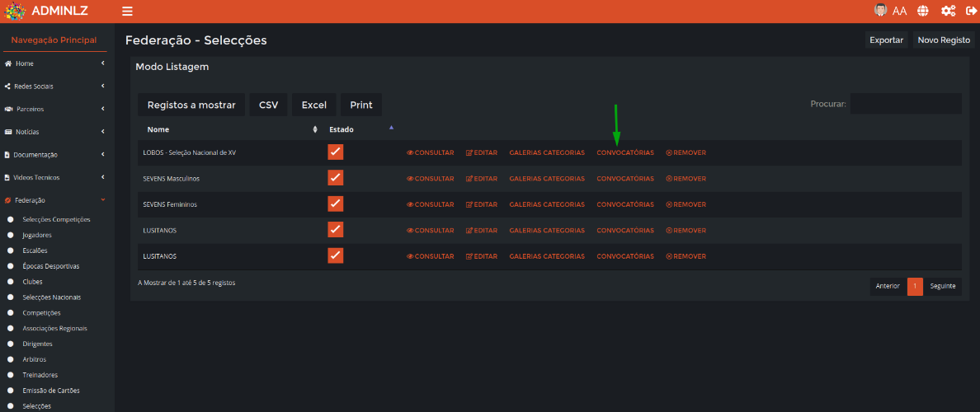
Task: Click the circle icon beside Arbitros
Action: coord(11,359)
